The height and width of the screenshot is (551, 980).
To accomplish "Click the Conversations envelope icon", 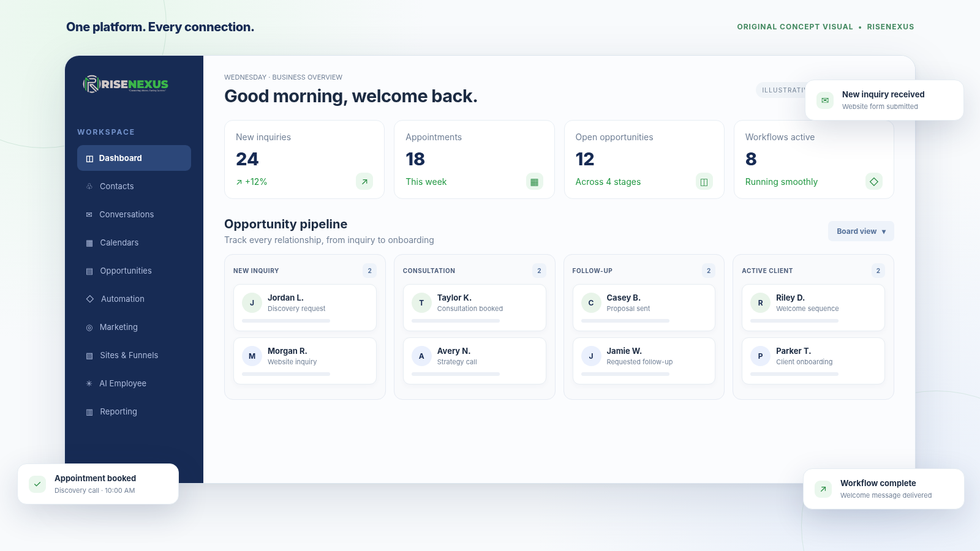I will 89,214.
